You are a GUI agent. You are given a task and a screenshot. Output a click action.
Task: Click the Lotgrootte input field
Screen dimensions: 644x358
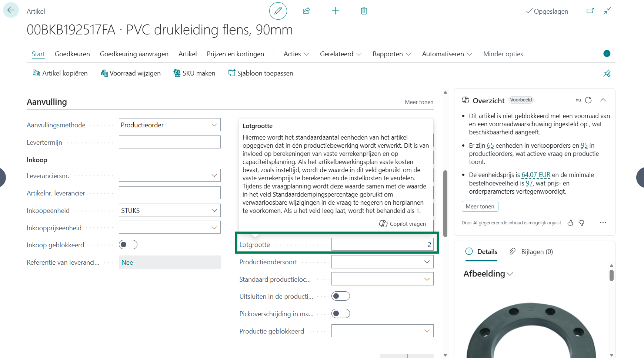click(382, 245)
